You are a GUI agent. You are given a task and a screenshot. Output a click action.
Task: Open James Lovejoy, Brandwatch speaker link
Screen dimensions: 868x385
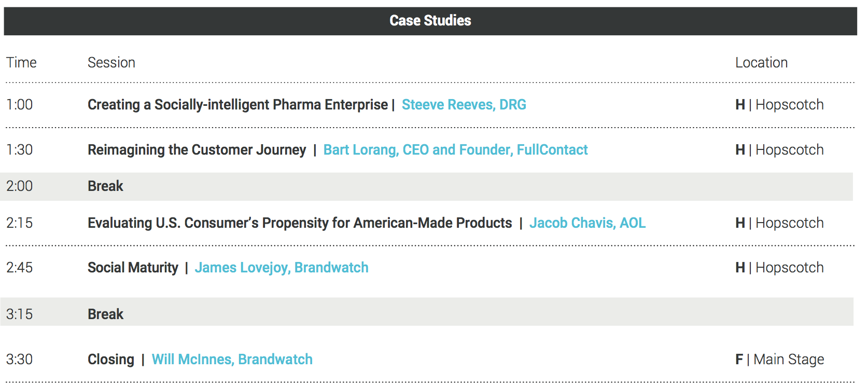tap(282, 268)
